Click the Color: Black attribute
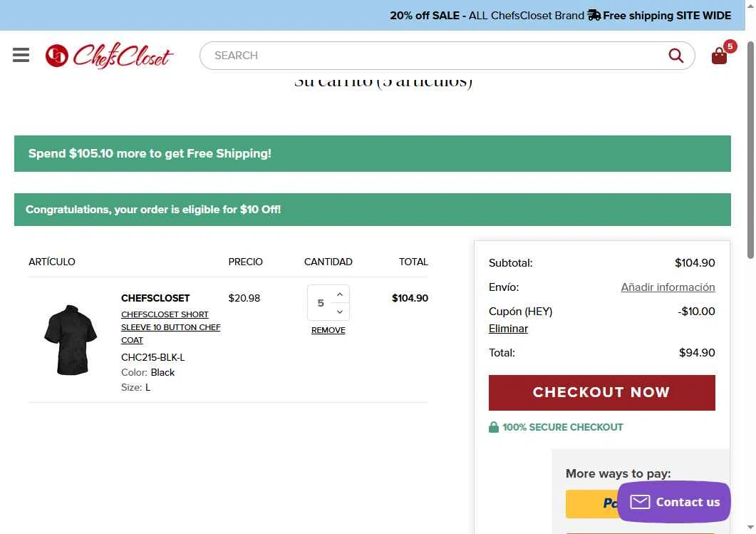The width and height of the screenshot is (756, 534). [x=147, y=372]
